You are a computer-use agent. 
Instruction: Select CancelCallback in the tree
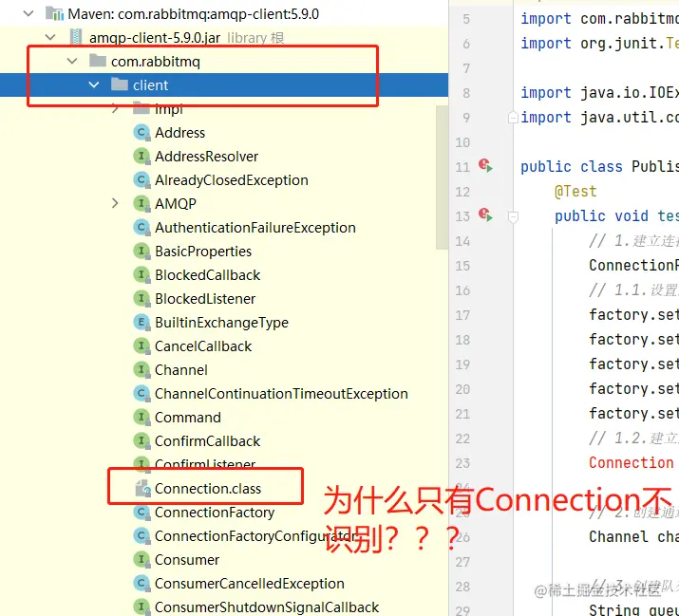coord(203,346)
